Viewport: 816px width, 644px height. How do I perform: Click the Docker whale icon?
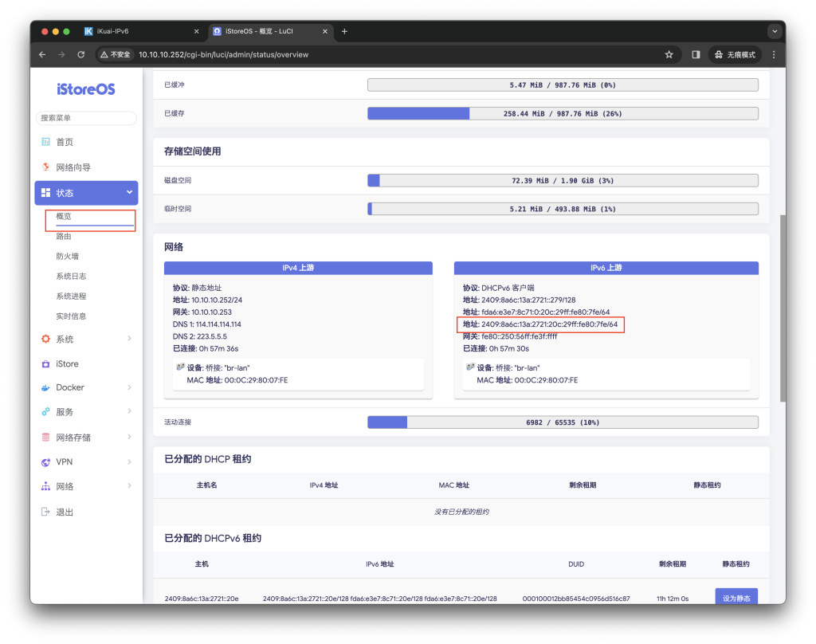[x=45, y=387]
